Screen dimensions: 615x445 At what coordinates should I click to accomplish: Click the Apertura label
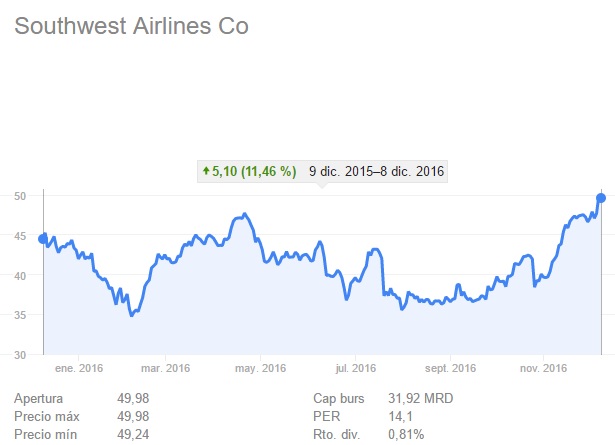[x=39, y=398]
